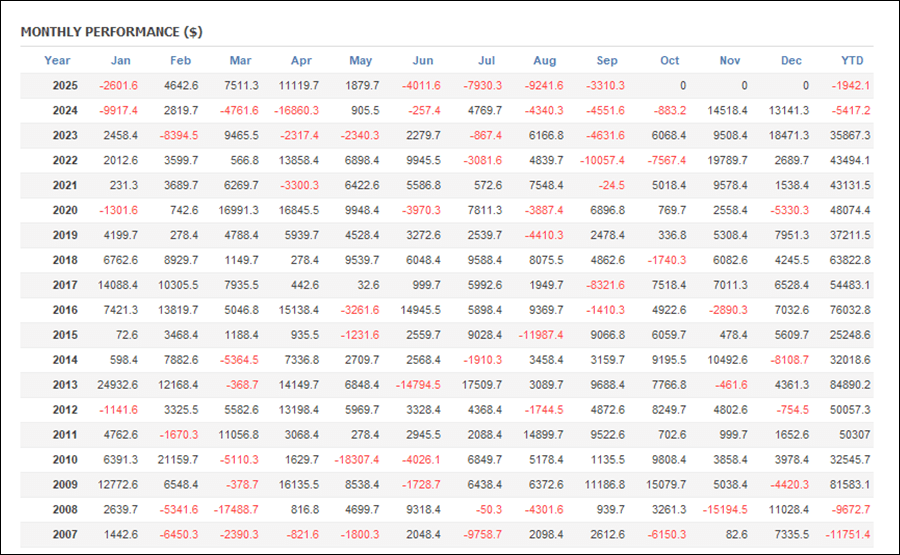900x555 pixels.
Task: Select 2008 November loss value -15194.5
Action: pyautogui.click(x=723, y=511)
